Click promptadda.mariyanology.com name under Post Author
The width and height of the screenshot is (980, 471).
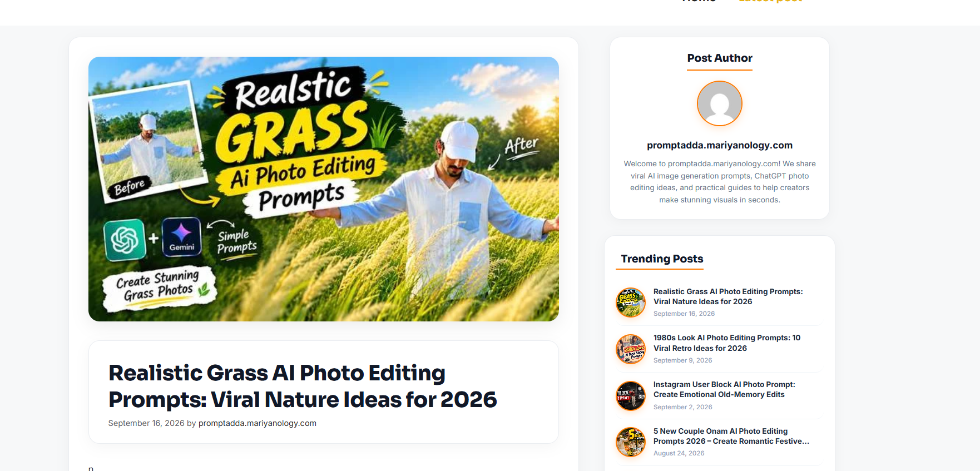pos(720,145)
